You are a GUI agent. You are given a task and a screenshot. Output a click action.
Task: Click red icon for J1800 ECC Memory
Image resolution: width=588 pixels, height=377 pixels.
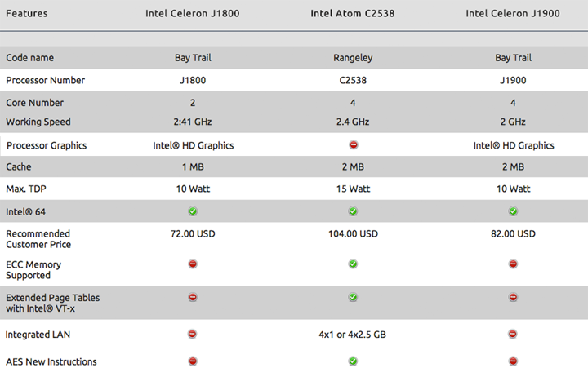tap(193, 264)
